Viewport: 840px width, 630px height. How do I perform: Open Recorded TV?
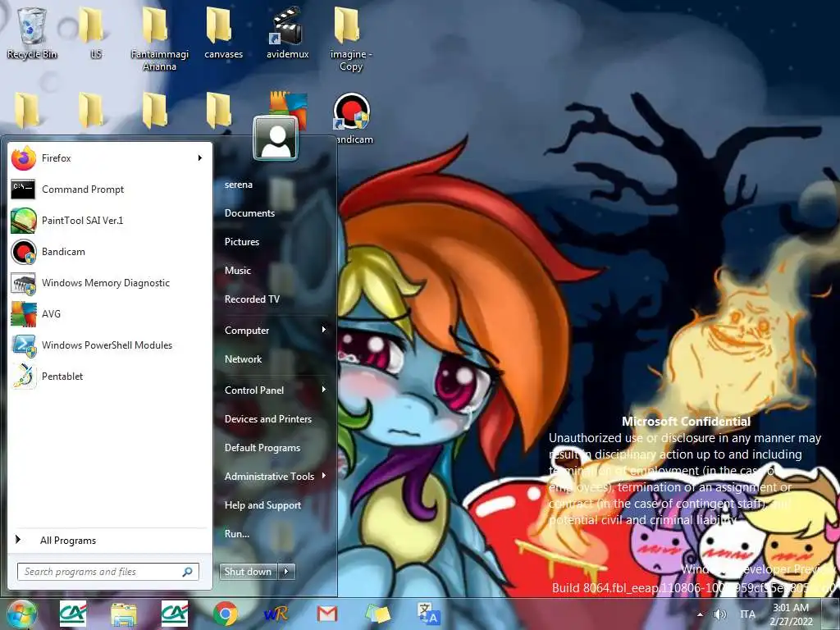[x=252, y=299]
